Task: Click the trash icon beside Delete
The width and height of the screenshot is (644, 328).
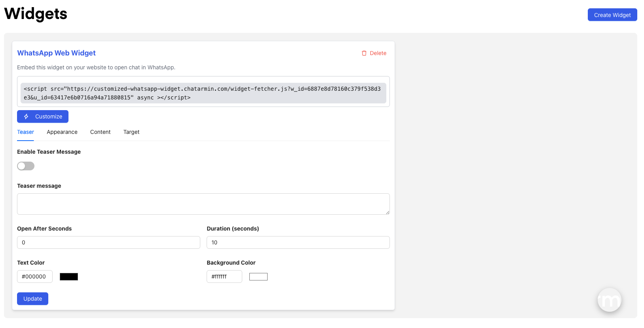Action: pyautogui.click(x=364, y=53)
